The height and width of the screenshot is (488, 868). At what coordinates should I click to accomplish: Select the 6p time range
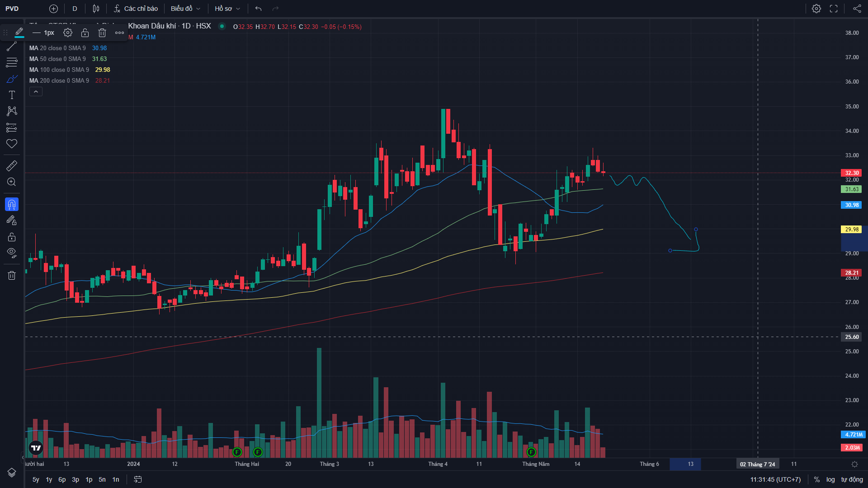pyautogui.click(x=62, y=479)
